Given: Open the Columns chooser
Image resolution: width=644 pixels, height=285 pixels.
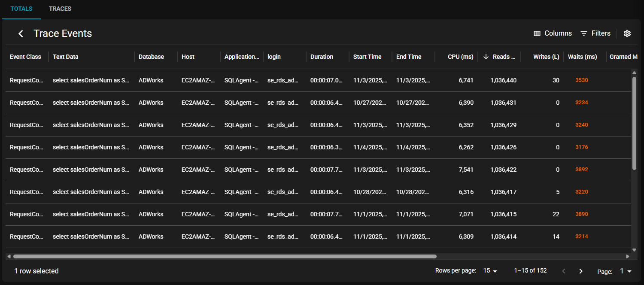Looking at the screenshot, I should [553, 33].
